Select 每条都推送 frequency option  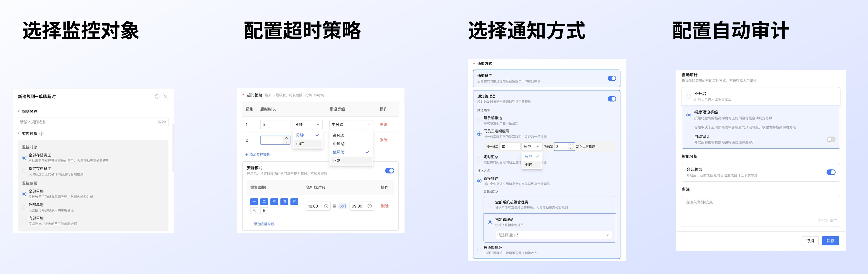[479, 120]
